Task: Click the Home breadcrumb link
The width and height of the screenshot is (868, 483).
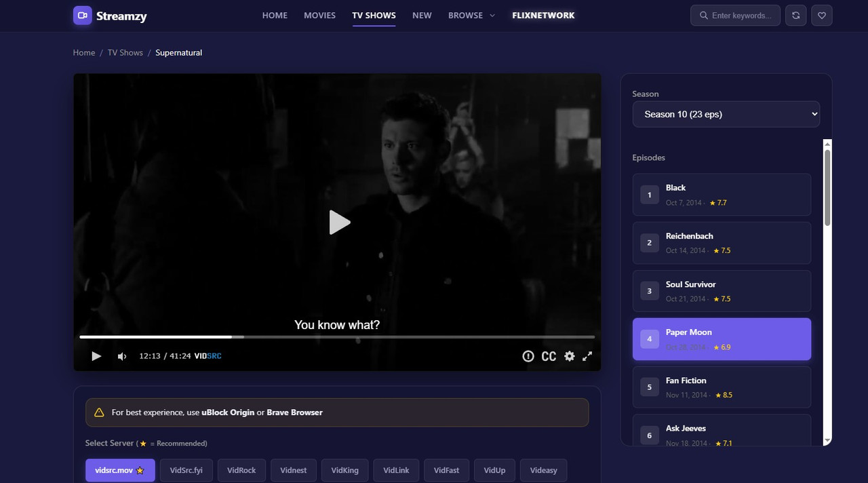Action: click(84, 52)
